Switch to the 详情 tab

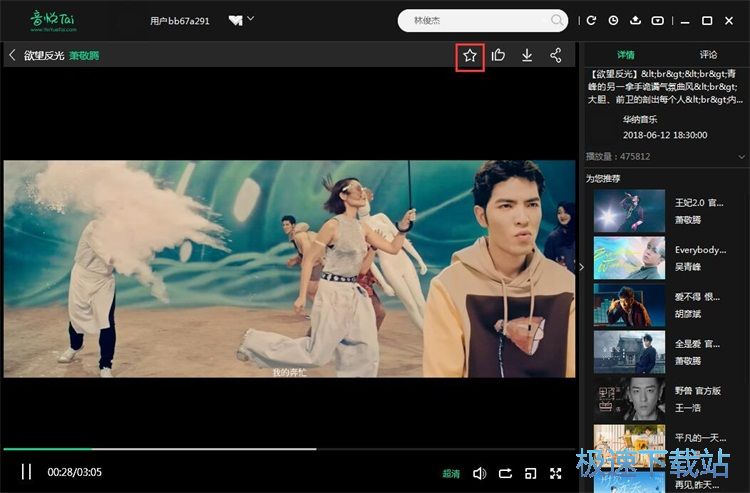click(626, 55)
